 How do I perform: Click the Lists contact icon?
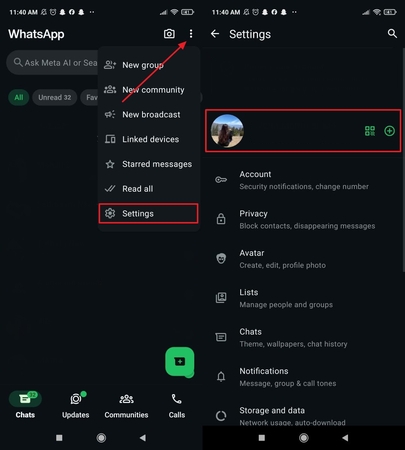point(221,298)
